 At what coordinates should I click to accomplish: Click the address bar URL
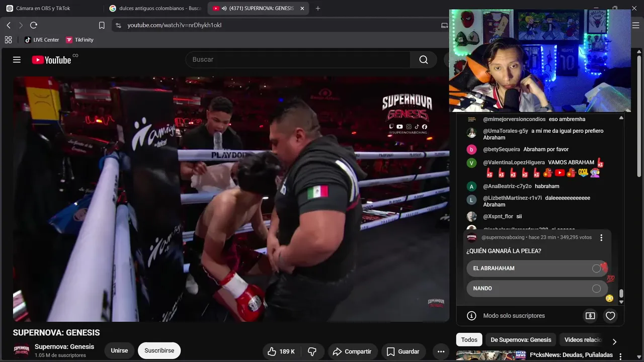tap(175, 25)
